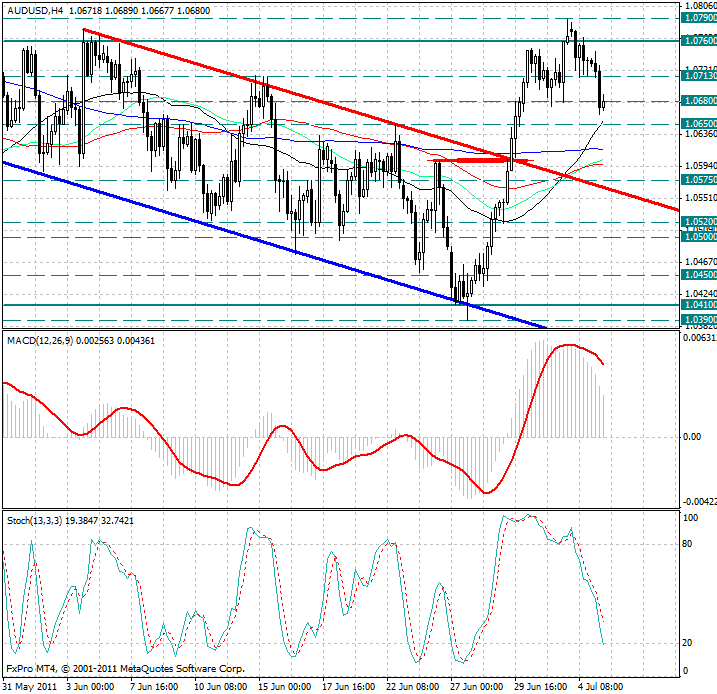
Task: Select the Stoch(13,3,3) indicator label
Action: point(40,521)
